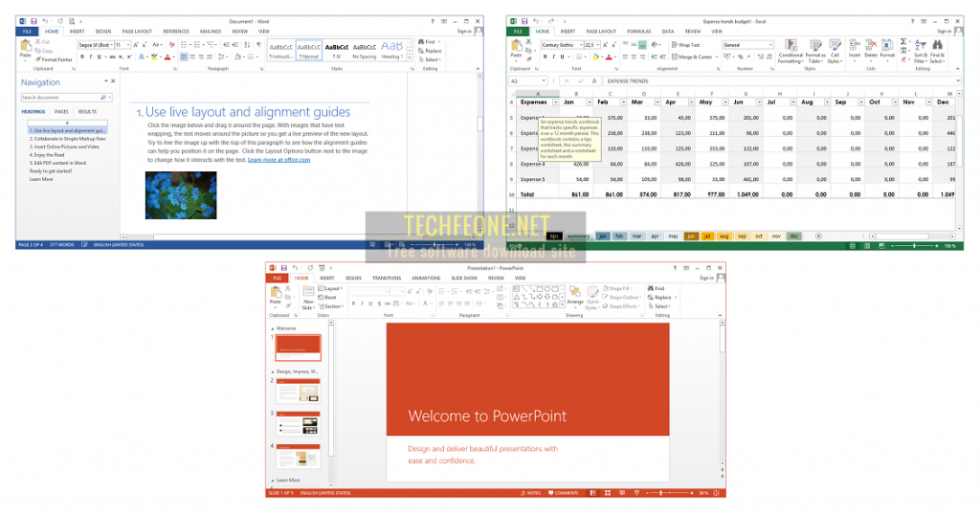Click Format as Table in Excel
980x518 pixels.
coord(815,52)
